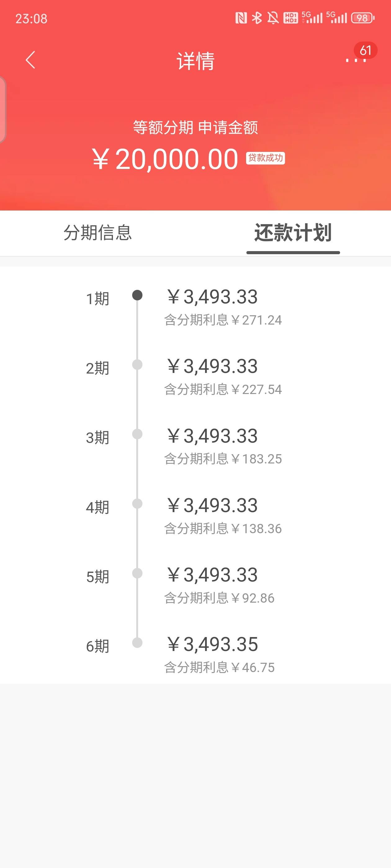Tap the back arrow icon
Image resolution: width=391 pixels, height=868 pixels.
pos(30,60)
